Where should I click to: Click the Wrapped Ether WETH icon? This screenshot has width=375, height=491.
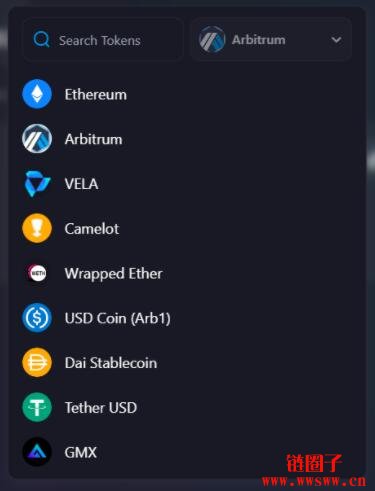click(37, 273)
